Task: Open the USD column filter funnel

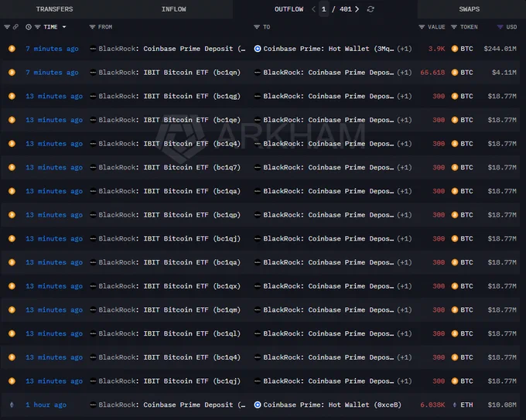Action: [x=500, y=27]
